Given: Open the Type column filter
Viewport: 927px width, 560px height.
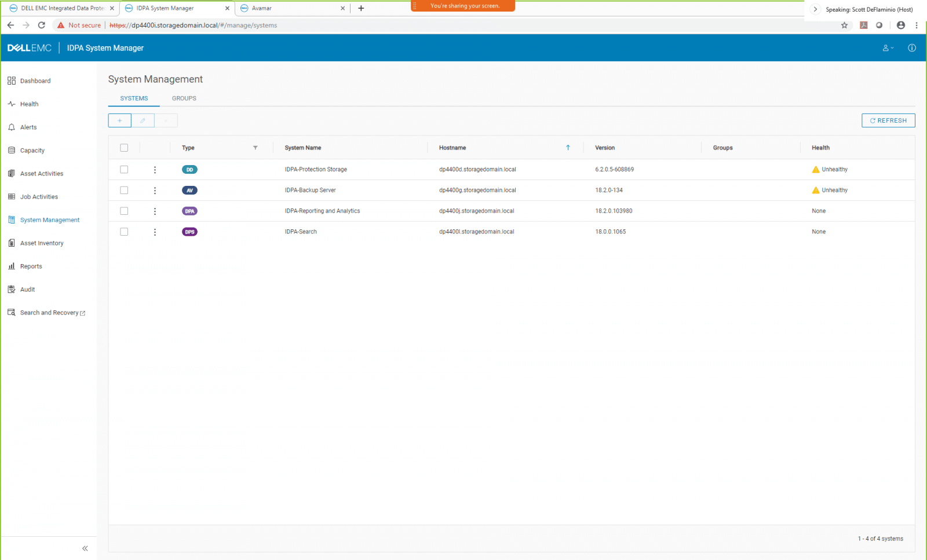Looking at the screenshot, I should coord(256,148).
